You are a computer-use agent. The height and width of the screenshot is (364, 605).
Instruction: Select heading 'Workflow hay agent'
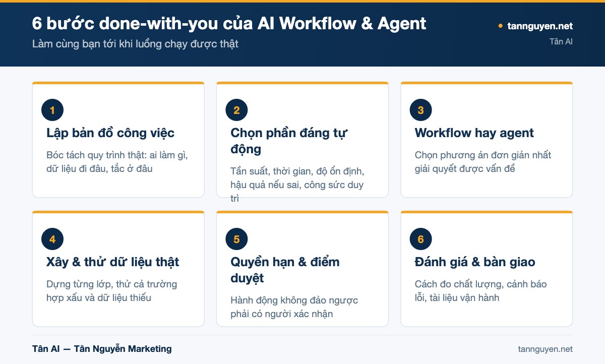coord(474,133)
